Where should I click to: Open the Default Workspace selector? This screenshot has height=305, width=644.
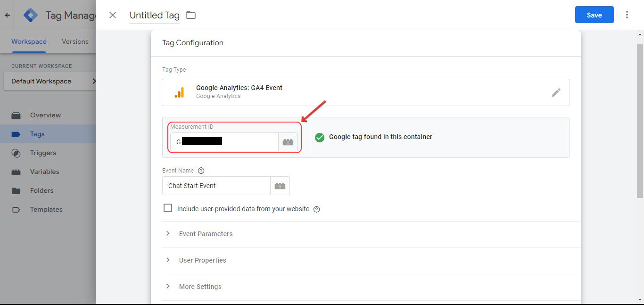50,81
